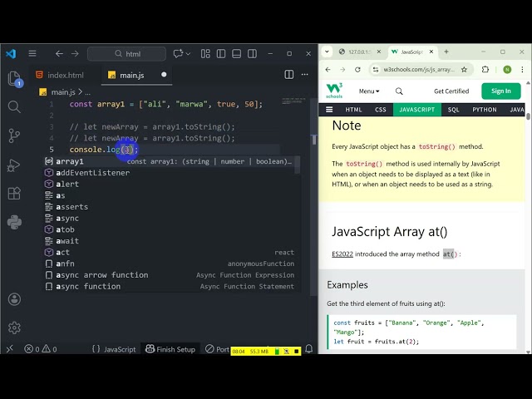The height and width of the screenshot is (399, 532).
Task: Open the chat dropdown arrow beside Copilot
Action: click(x=188, y=53)
